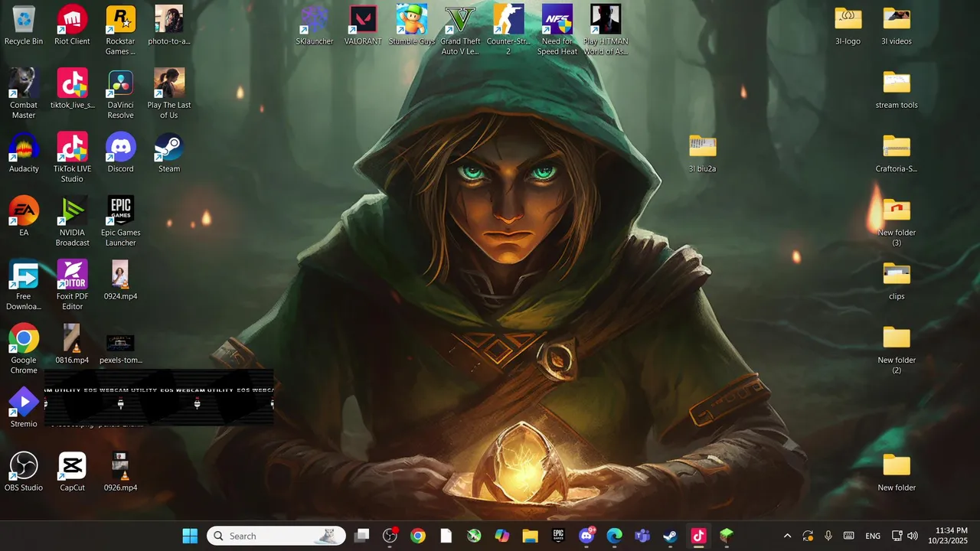980x551 pixels.
Task: Open Microsoft Teams from the taskbar
Action: pyautogui.click(x=642, y=536)
